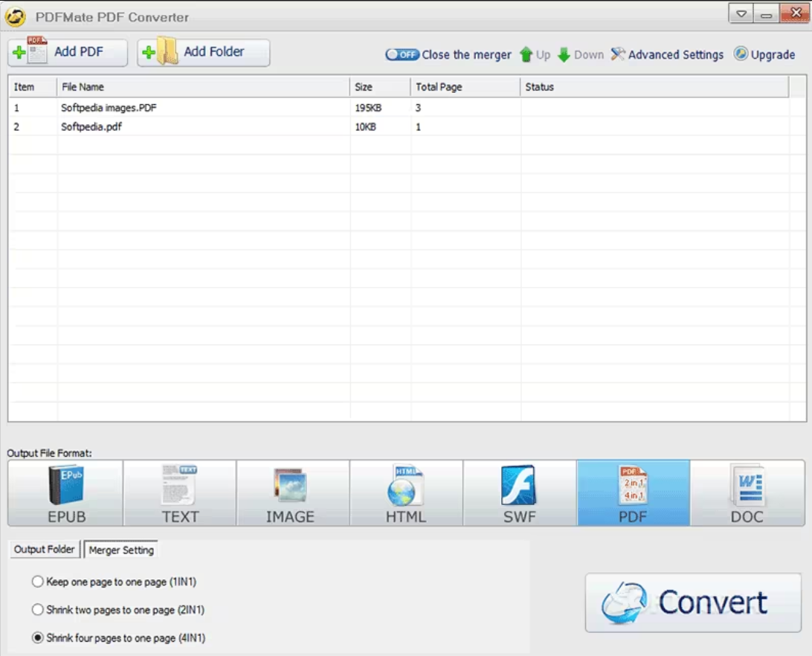The image size is (812, 656).
Task: Click the Add PDF button
Action: tap(68, 52)
